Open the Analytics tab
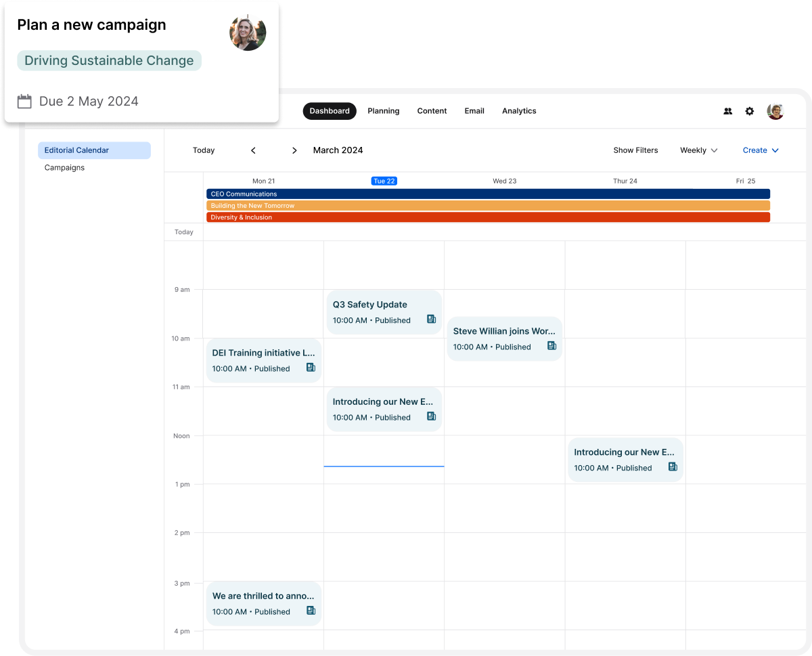This screenshot has width=812, height=656. click(x=519, y=111)
